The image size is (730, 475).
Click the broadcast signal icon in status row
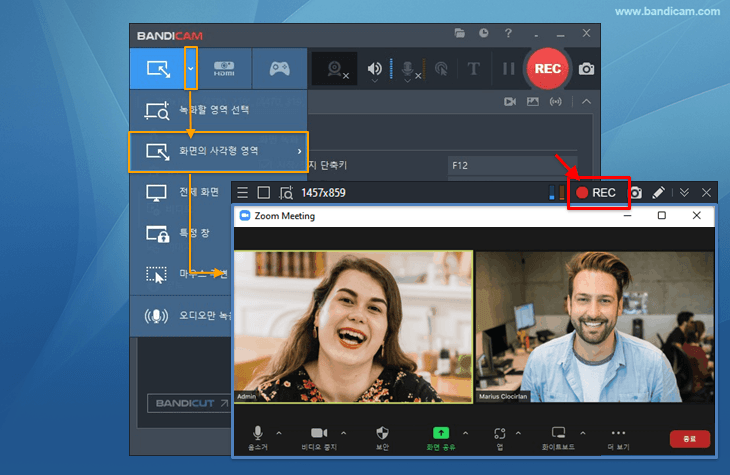click(555, 102)
